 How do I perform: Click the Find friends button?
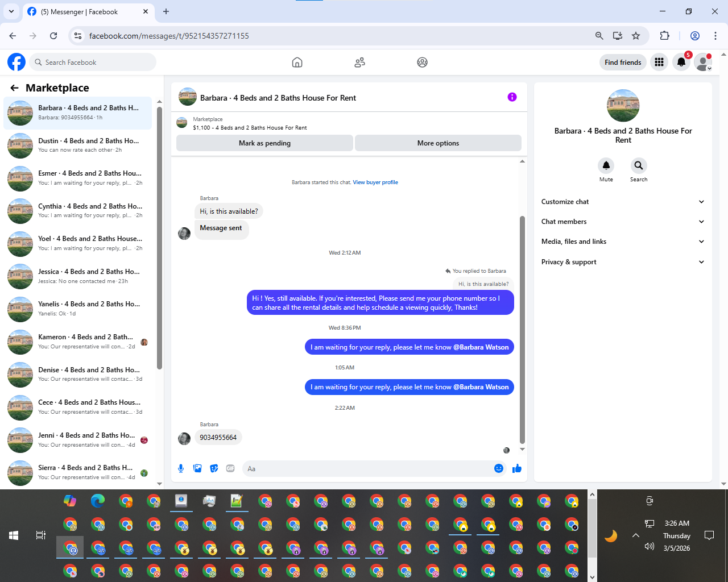pyautogui.click(x=623, y=63)
